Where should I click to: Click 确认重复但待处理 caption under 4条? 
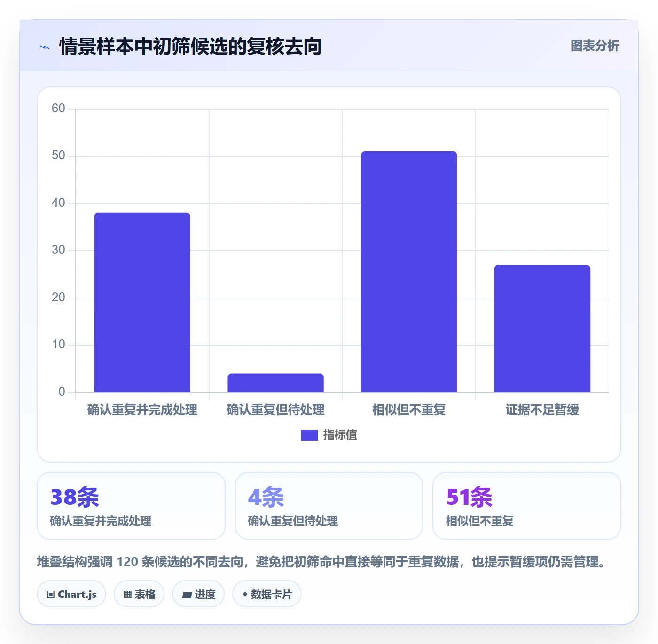293,521
